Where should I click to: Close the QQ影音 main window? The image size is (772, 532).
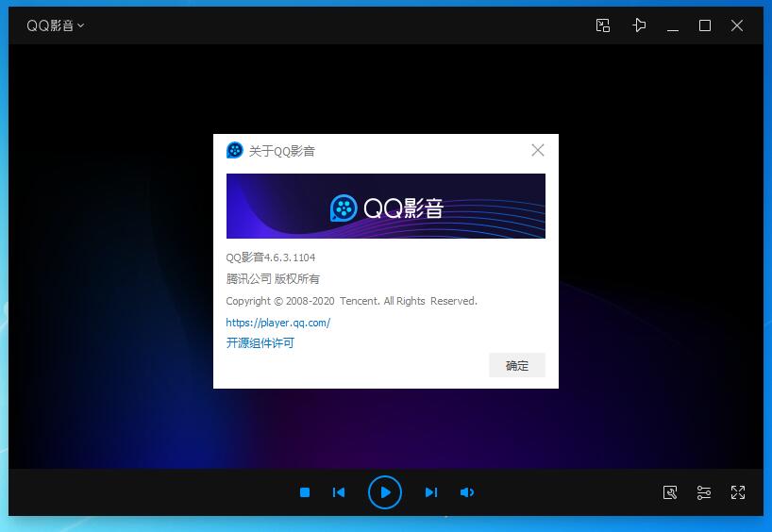pos(737,25)
